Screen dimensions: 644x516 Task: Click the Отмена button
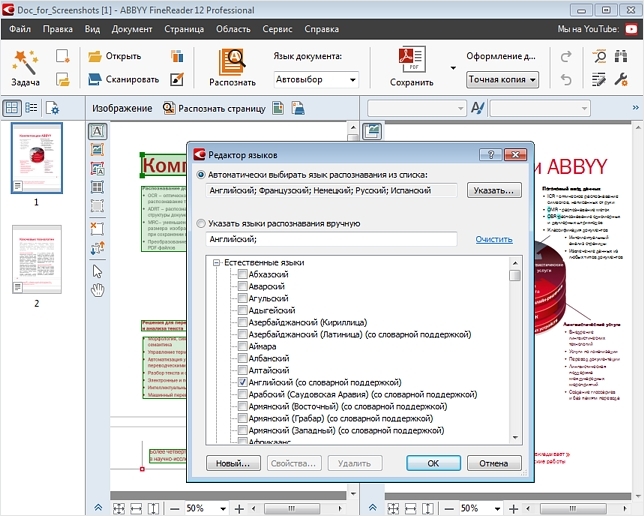click(x=494, y=463)
